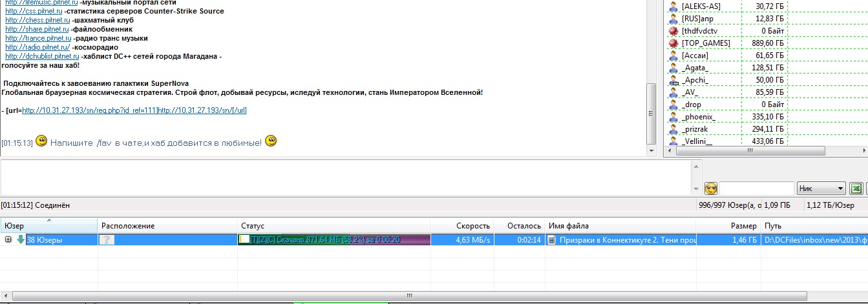Click the red virus icon beside [TOP_GAMES]

click(x=673, y=43)
